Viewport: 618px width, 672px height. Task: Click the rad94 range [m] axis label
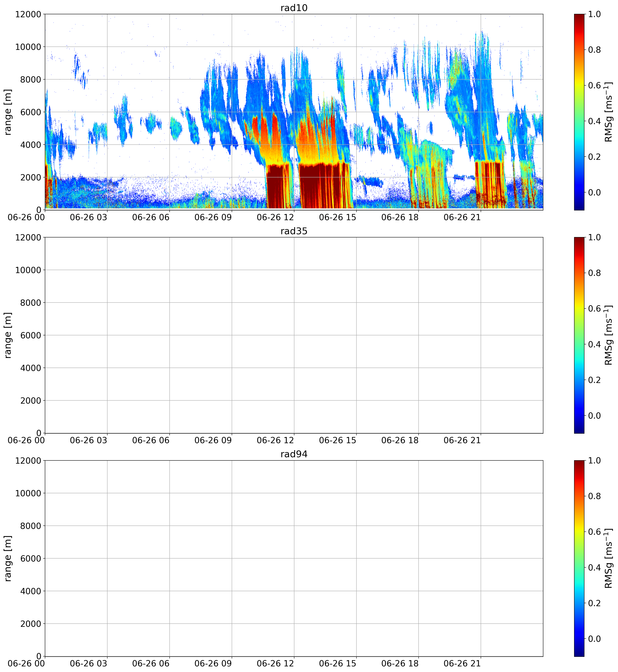coord(8,558)
